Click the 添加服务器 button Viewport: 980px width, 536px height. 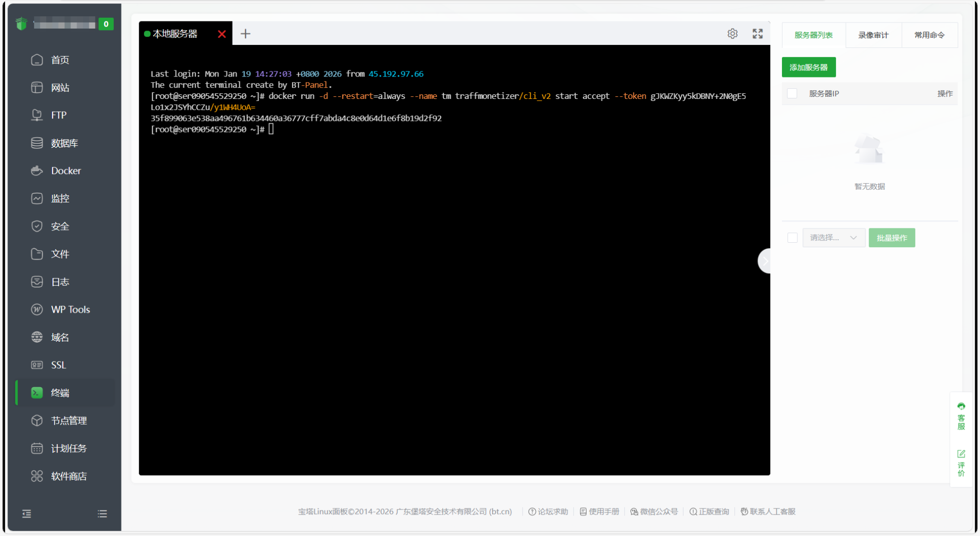coord(808,67)
